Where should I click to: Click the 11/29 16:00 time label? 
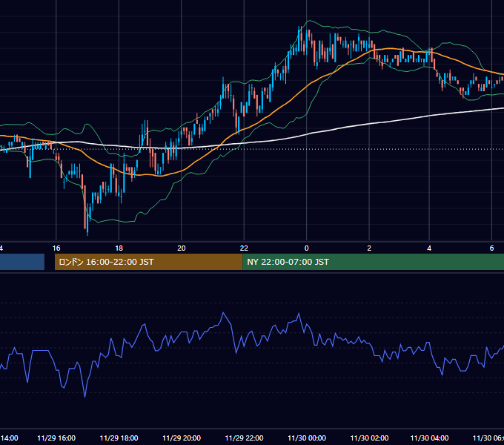tap(56, 438)
